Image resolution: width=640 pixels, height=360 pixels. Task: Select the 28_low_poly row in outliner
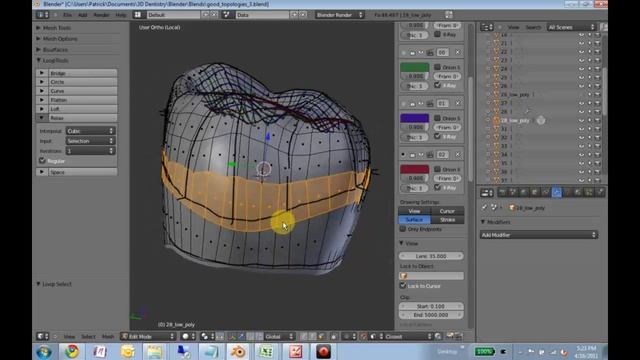pyautogui.click(x=515, y=120)
